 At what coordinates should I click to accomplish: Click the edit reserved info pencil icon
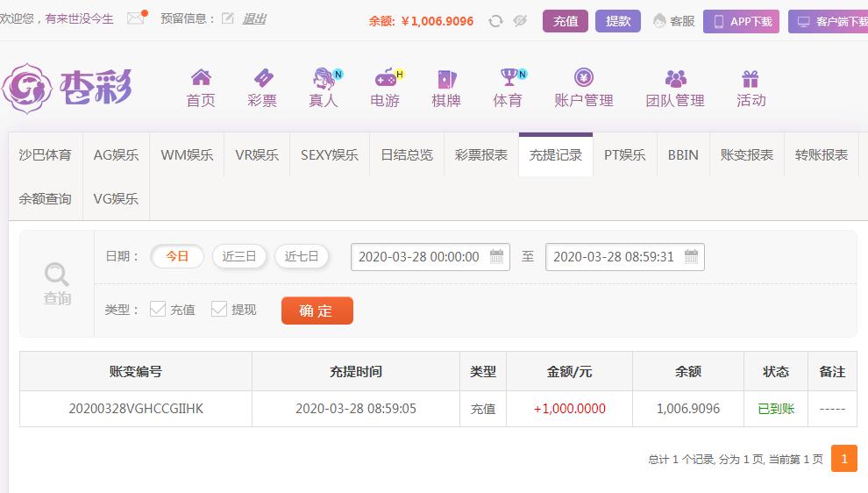click(227, 18)
